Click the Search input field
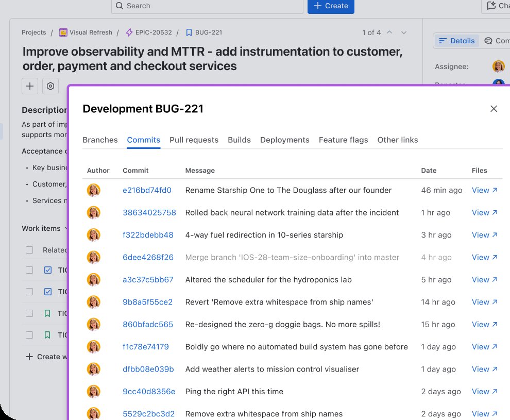The image size is (510, 420). pyautogui.click(x=207, y=6)
